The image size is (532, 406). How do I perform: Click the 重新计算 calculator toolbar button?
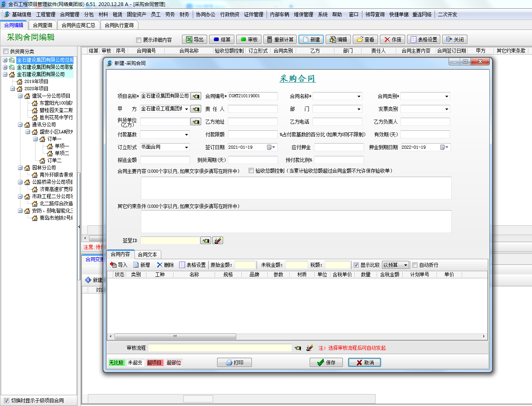coord(280,39)
